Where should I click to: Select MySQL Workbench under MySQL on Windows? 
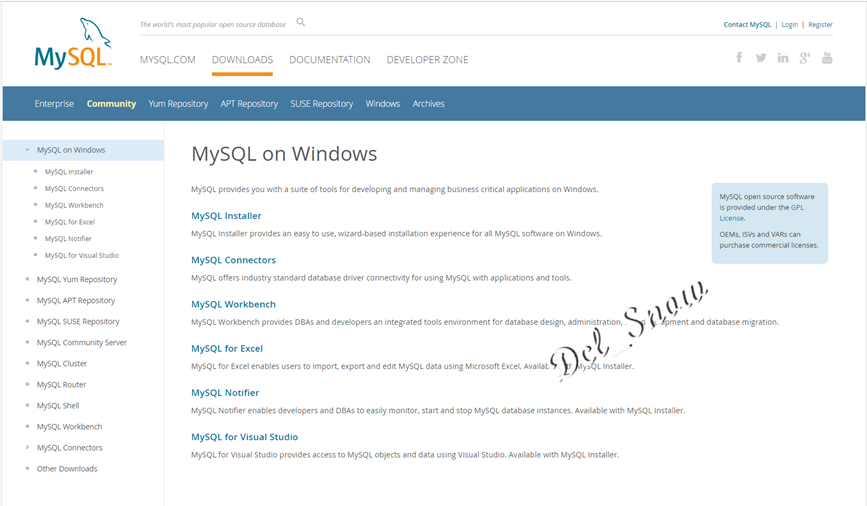[x=74, y=205]
